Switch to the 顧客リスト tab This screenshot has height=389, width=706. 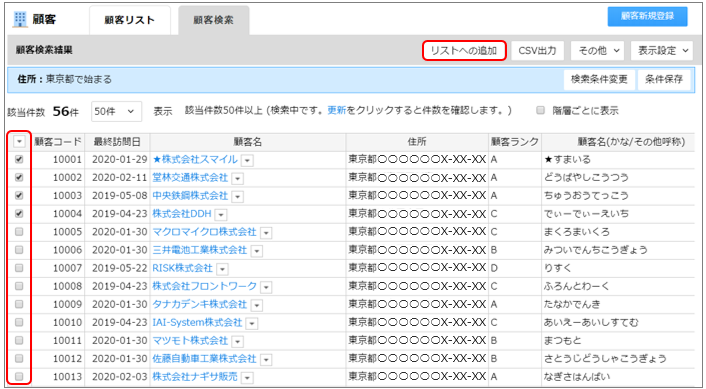(130, 20)
